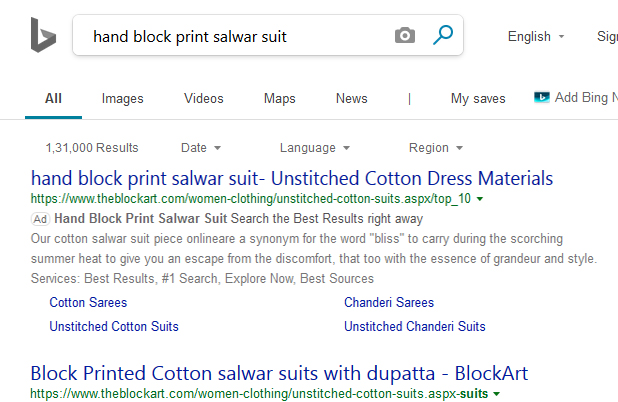Image resolution: width=618 pixels, height=402 pixels.
Task: Open My saves
Action: pyautogui.click(x=478, y=99)
